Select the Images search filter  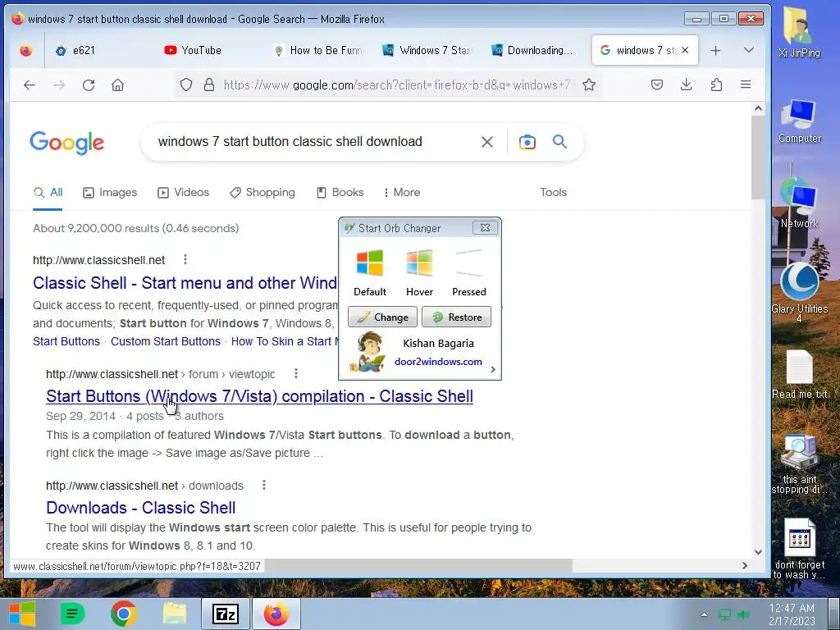click(110, 192)
